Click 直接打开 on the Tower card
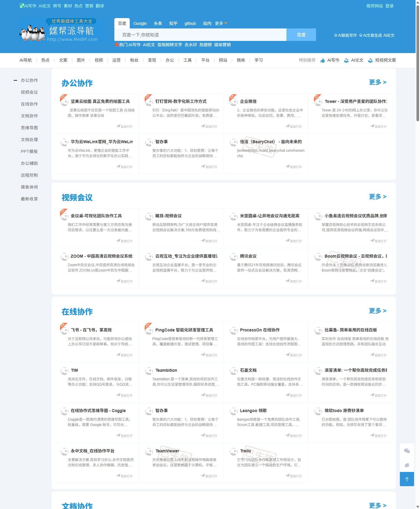The image size is (420, 509). coord(379,127)
